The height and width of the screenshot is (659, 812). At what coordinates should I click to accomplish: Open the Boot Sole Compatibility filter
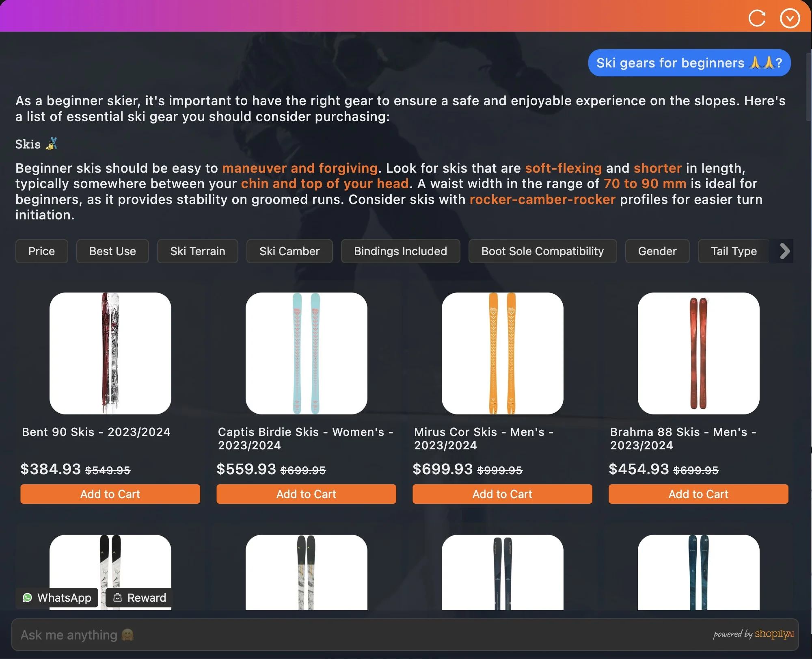coord(542,251)
